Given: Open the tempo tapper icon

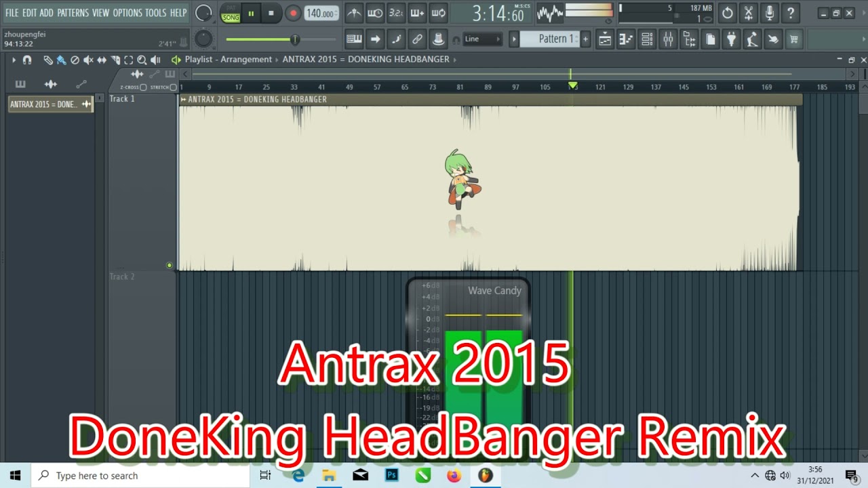Looking at the screenshot, I should (752, 39).
